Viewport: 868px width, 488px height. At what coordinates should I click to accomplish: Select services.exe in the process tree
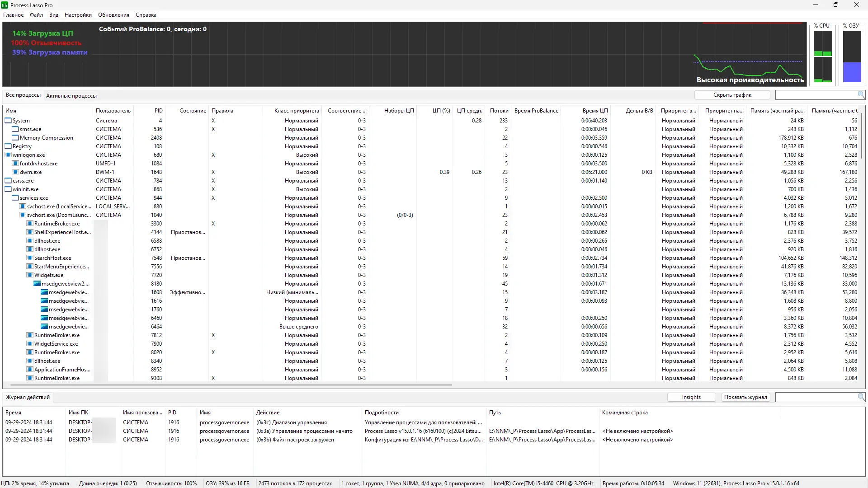[x=33, y=198]
